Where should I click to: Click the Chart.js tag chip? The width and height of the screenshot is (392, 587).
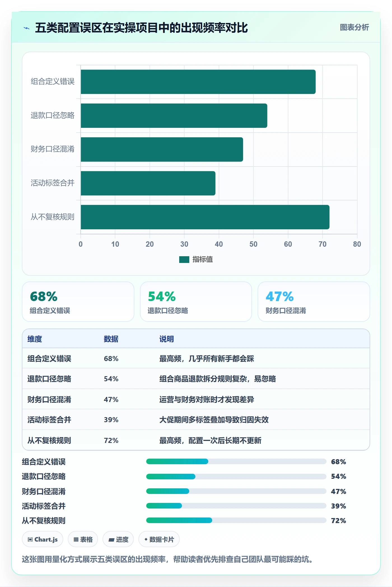point(43,539)
